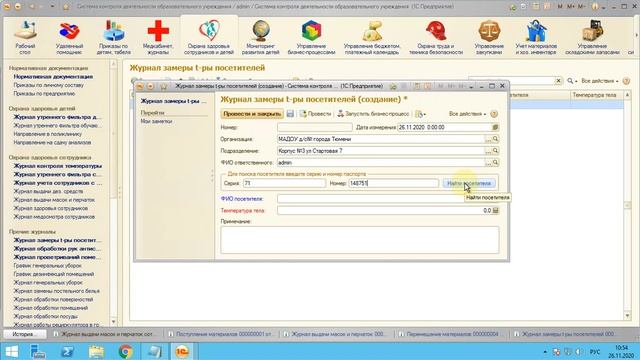Clear the journal list search box
Image resolution: width=640 pixels, height=360 pixels.
click(558, 81)
